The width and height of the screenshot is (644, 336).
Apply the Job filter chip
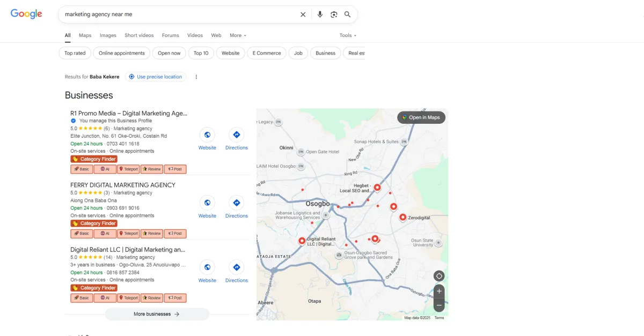pos(298,53)
